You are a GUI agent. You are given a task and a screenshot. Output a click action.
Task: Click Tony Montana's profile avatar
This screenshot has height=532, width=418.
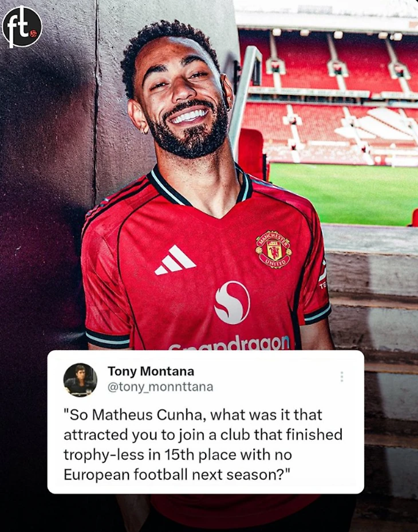[80, 380]
